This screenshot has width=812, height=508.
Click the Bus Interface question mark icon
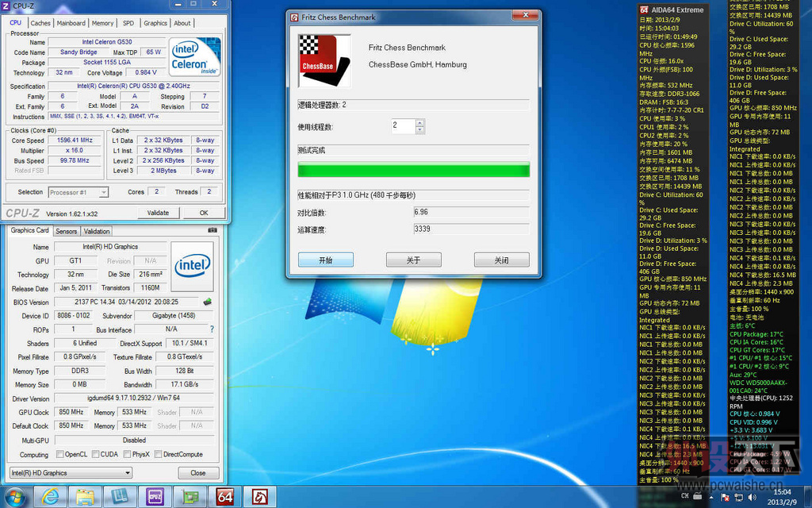tap(212, 329)
